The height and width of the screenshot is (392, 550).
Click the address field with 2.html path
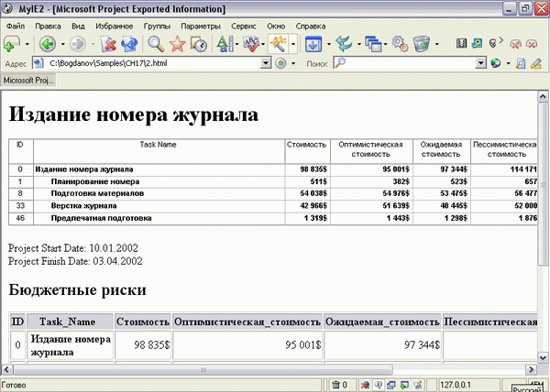151,63
